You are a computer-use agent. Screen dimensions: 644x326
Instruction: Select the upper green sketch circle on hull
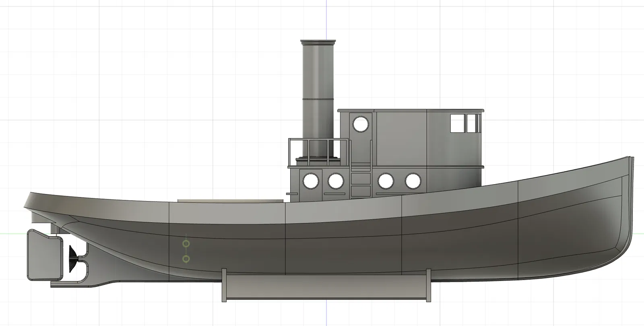tap(186, 244)
